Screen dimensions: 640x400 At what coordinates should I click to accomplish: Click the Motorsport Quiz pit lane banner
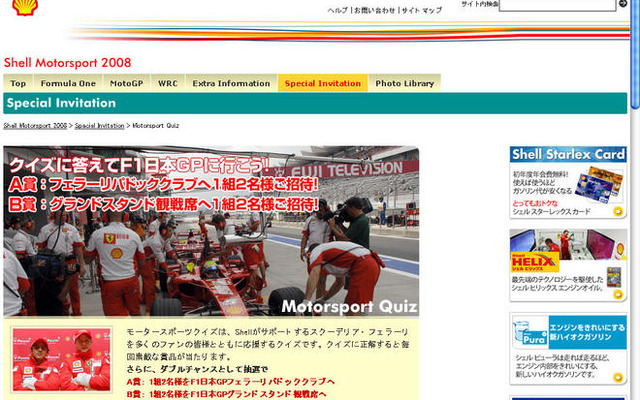211,231
